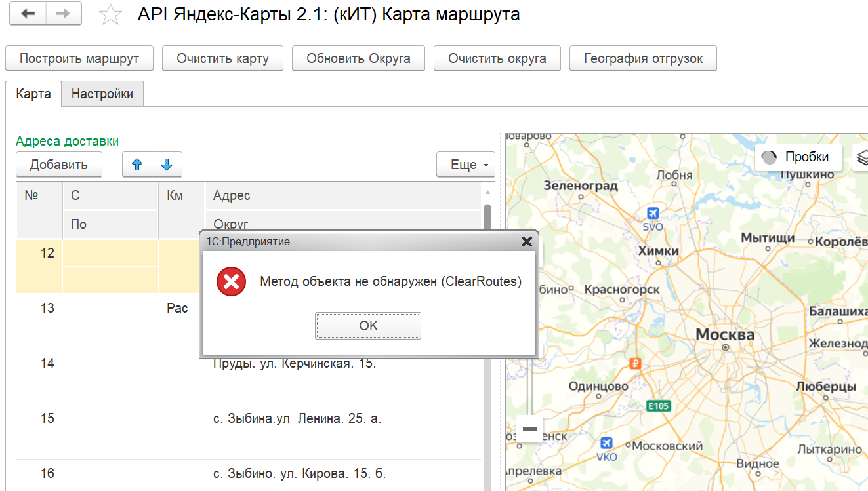Click Зеленоград label on the map
This screenshot has height=491, width=868.
coord(581,186)
